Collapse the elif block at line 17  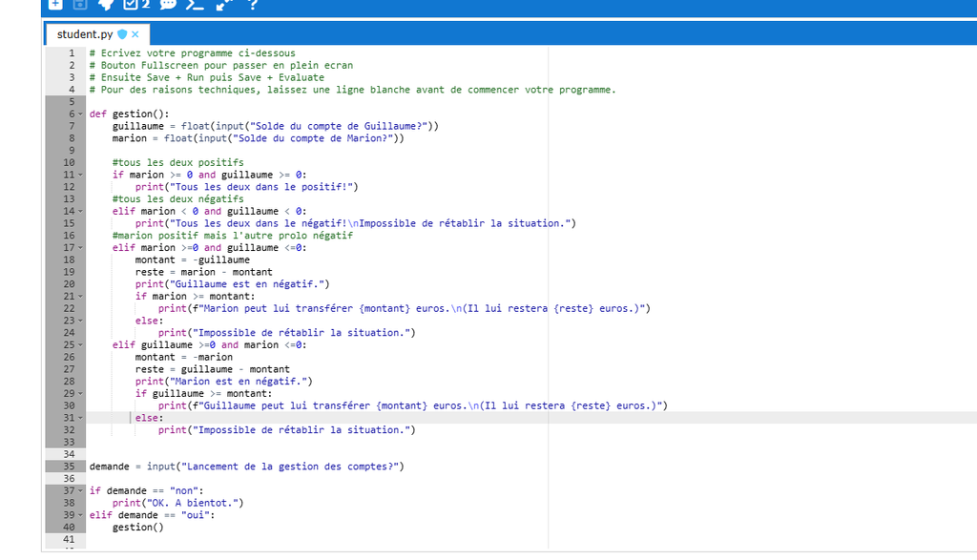point(80,248)
